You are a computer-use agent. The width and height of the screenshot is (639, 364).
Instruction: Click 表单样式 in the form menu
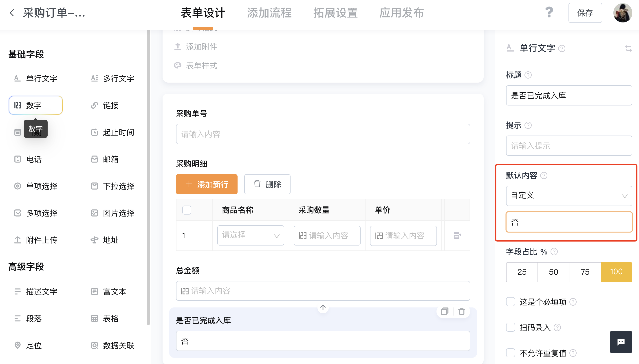coord(196,66)
